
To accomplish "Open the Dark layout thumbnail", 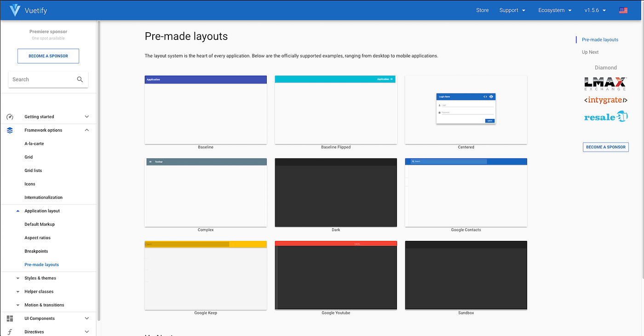I will 335,192.
